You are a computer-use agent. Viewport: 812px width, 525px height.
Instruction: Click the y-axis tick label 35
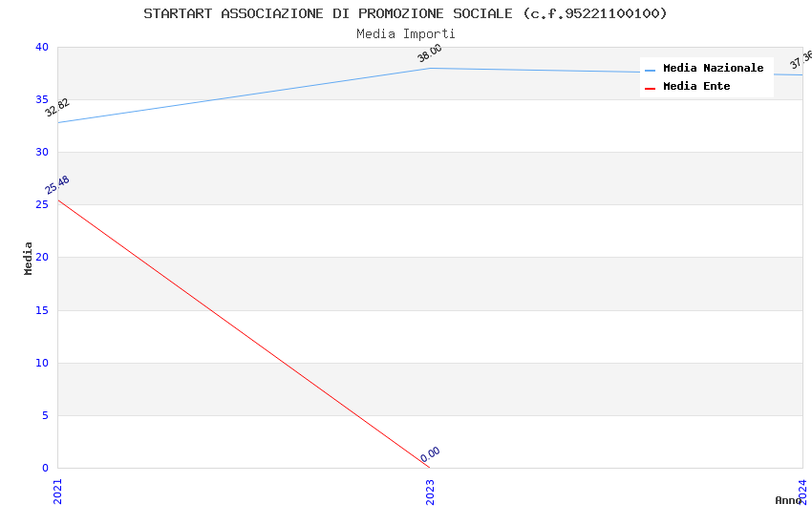tap(42, 99)
